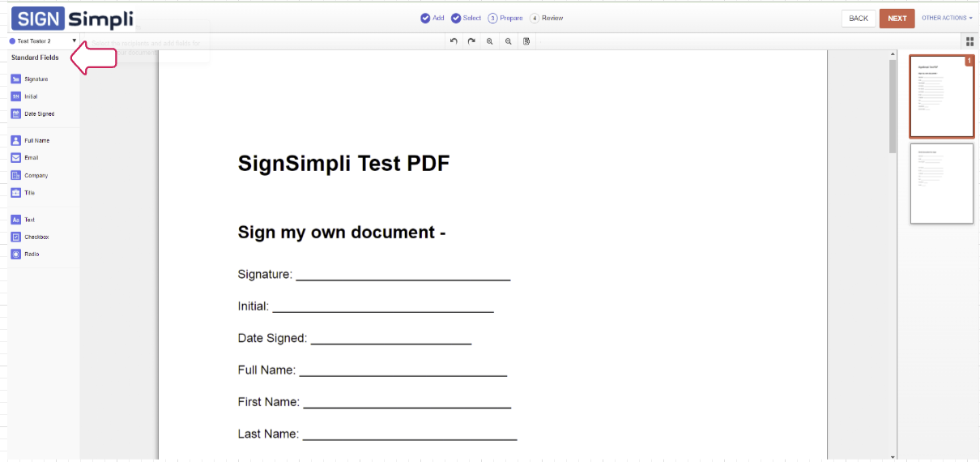Select the Checkbox field tool
The width and height of the screenshot is (980, 462).
point(16,237)
